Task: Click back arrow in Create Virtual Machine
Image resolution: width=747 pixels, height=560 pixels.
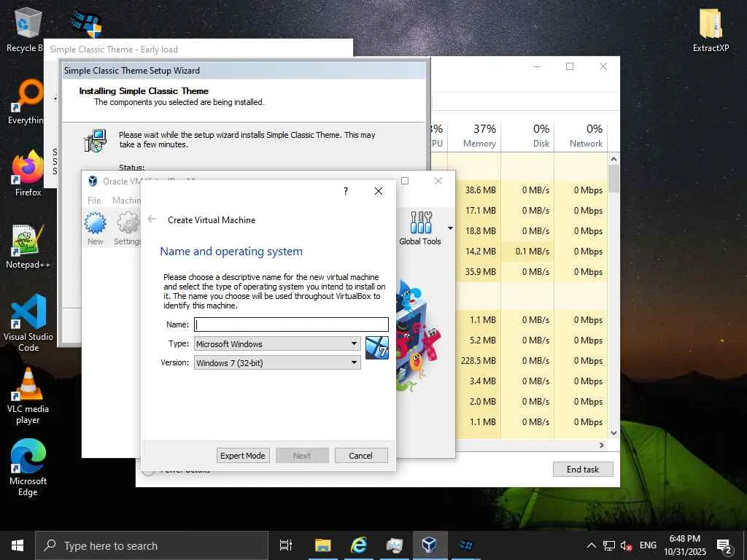Action: pos(152,219)
